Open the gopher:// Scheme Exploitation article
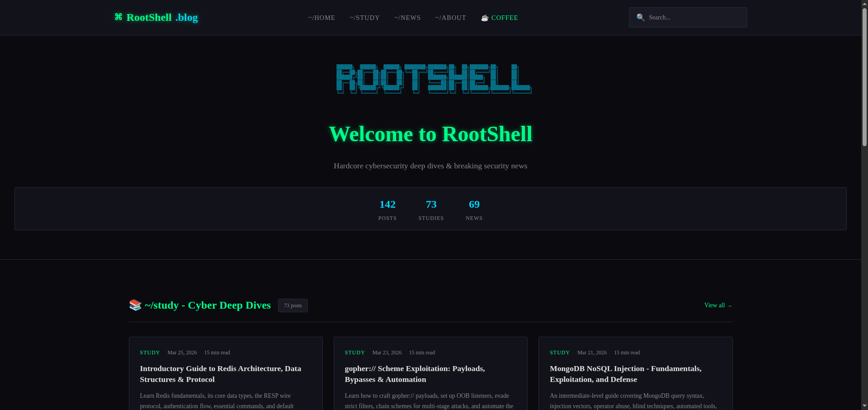Viewport: 868px width, 410px height. pyautogui.click(x=415, y=374)
